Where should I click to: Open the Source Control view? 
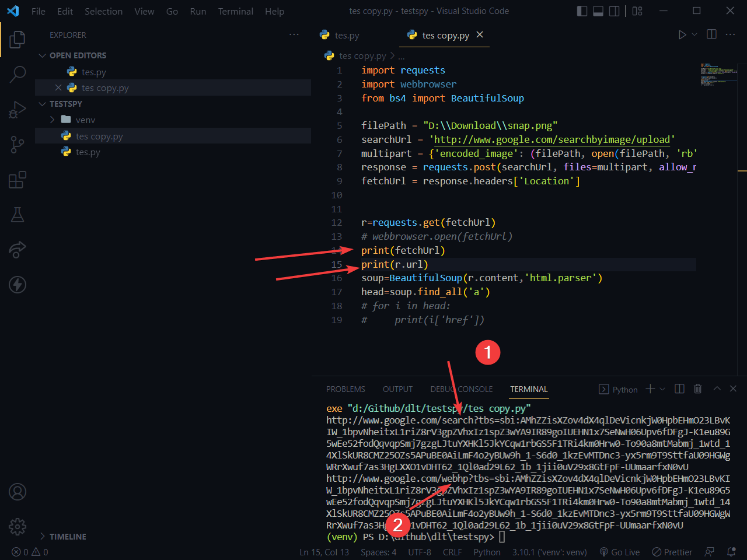(18, 144)
